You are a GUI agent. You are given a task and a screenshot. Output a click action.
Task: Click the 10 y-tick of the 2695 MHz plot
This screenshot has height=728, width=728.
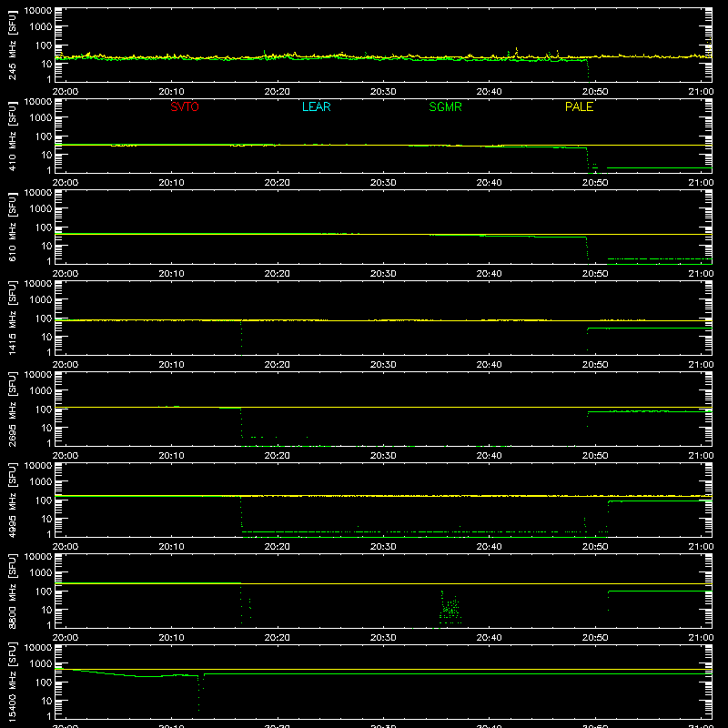[x=46, y=428]
